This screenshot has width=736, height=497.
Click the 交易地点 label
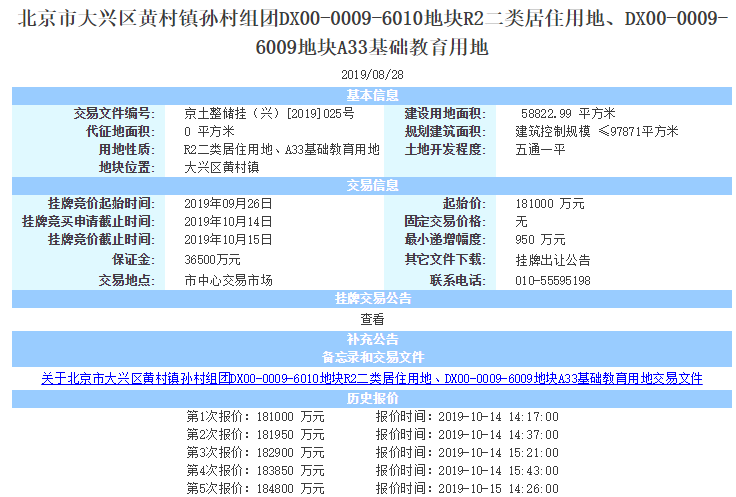(x=126, y=281)
